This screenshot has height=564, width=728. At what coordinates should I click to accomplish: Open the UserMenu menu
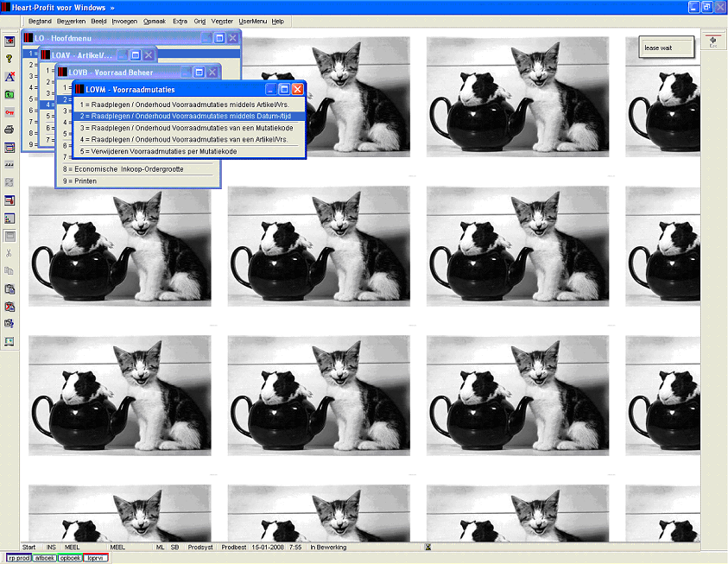click(252, 22)
